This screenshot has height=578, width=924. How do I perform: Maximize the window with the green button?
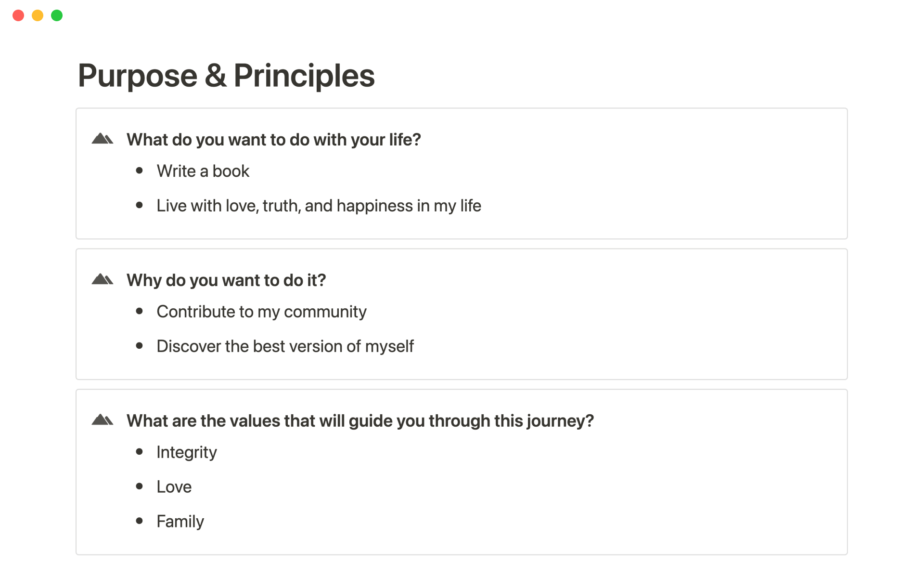(x=57, y=15)
